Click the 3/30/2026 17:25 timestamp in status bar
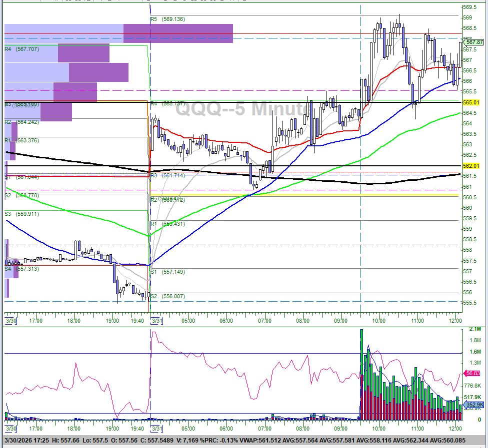488x448 pixels. pos(27,441)
